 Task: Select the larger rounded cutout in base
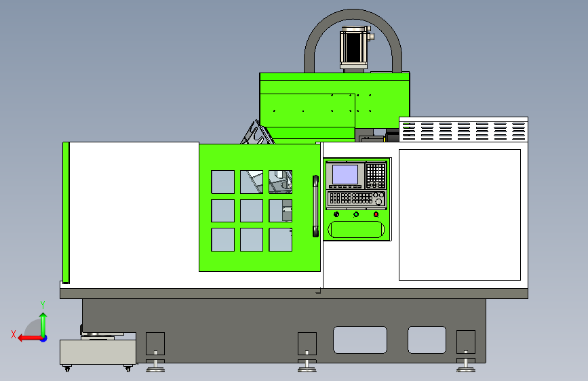click(x=360, y=340)
